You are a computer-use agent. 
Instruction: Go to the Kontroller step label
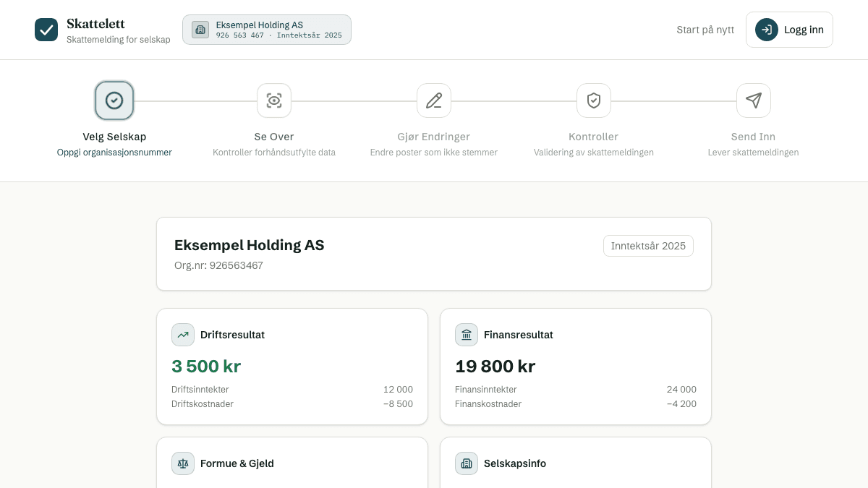(x=594, y=137)
